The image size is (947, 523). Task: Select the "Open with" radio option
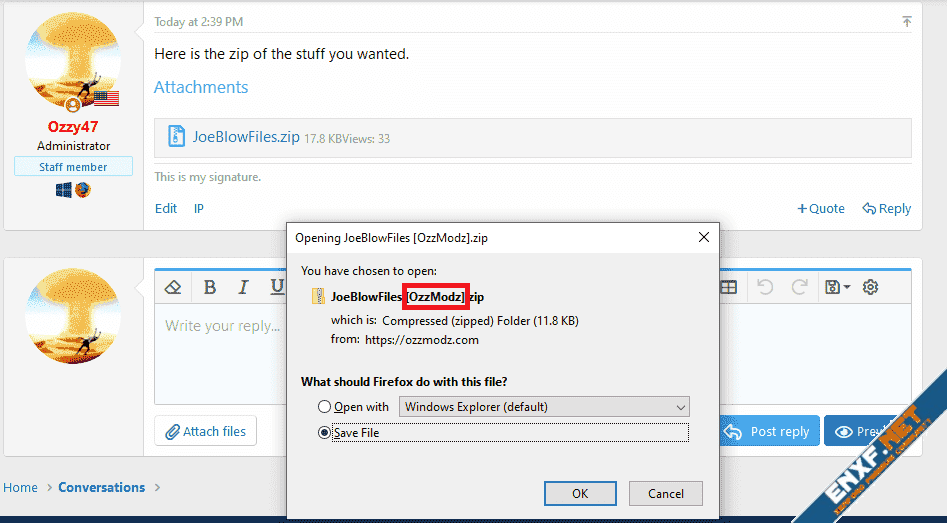pos(324,407)
